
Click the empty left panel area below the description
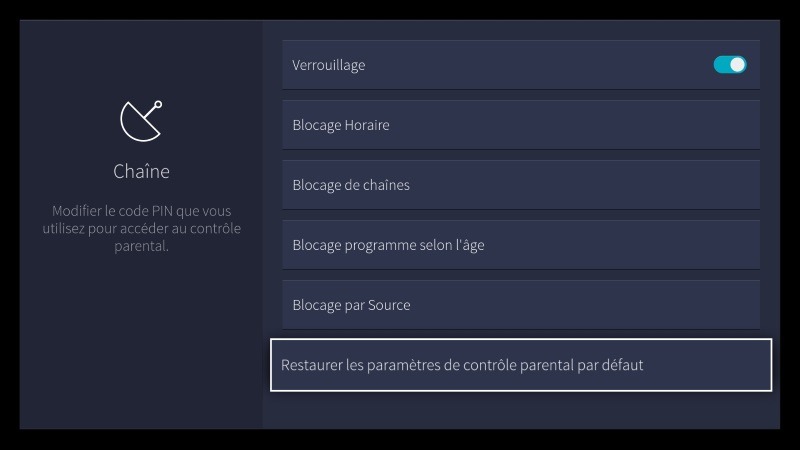(141, 340)
